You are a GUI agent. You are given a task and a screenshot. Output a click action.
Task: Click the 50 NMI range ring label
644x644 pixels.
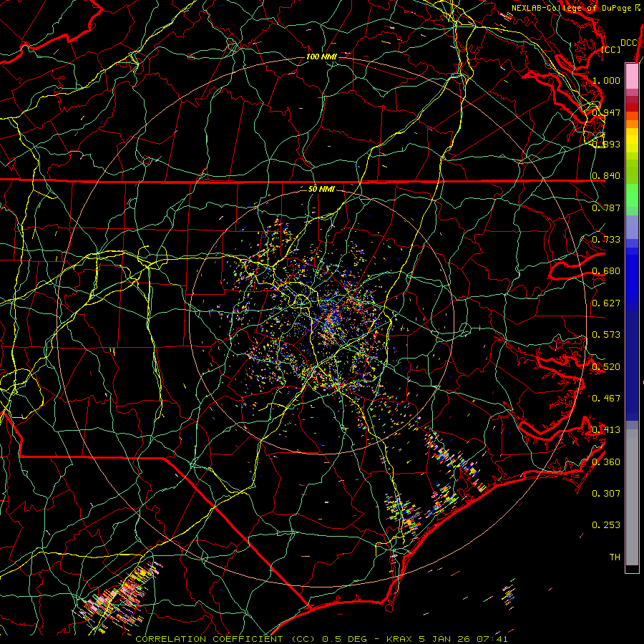tap(321, 189)
